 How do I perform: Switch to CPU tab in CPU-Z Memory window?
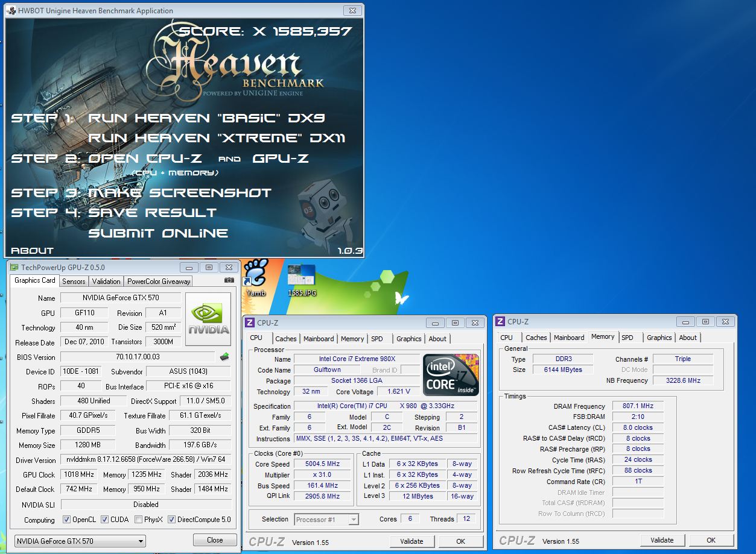click(507, 338)
